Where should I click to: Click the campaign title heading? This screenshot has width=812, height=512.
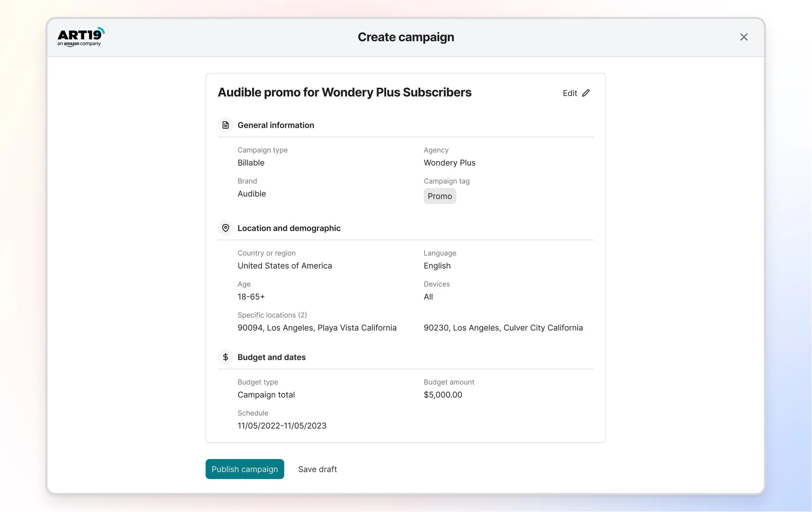click(344, 92)
